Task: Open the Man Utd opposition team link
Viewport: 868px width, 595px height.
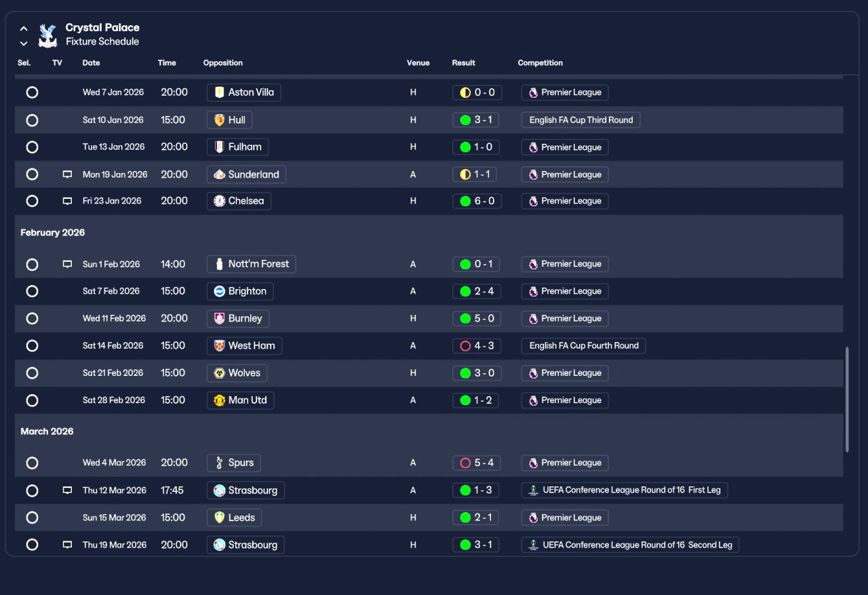Action: [240, 400]
